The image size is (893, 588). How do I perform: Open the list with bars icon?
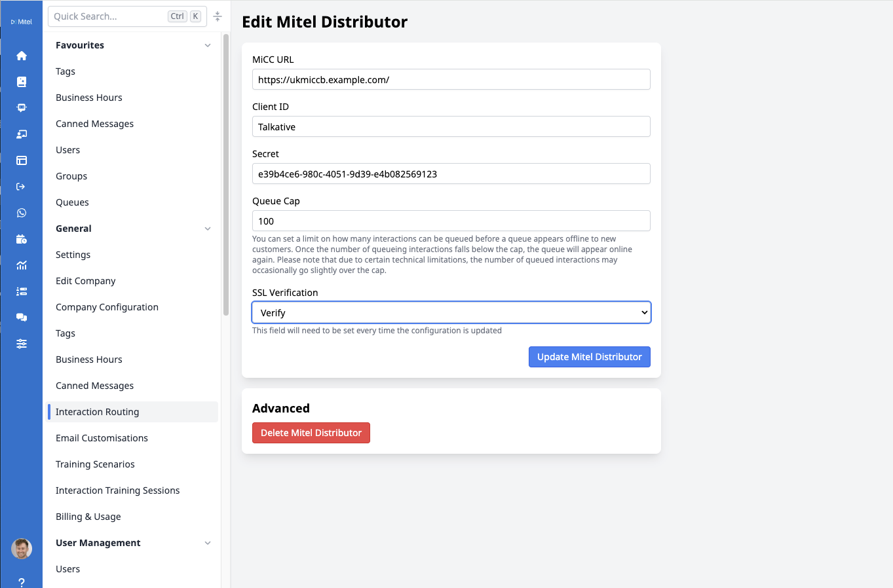point(22,291)
